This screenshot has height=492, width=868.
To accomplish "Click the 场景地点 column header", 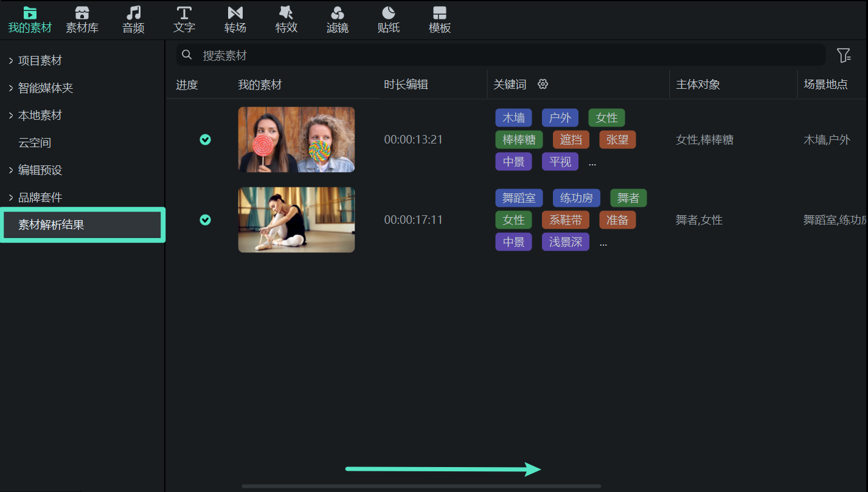I will pos(826,85).
